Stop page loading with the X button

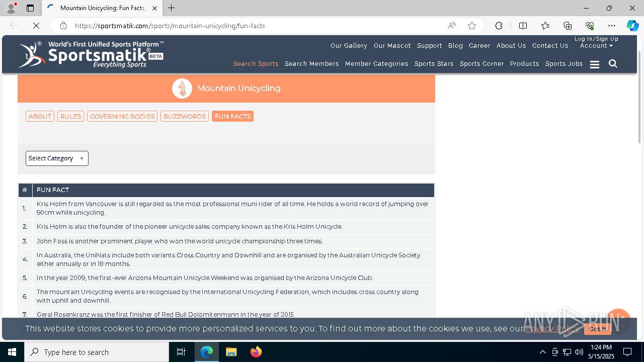[x=36, y=26]
